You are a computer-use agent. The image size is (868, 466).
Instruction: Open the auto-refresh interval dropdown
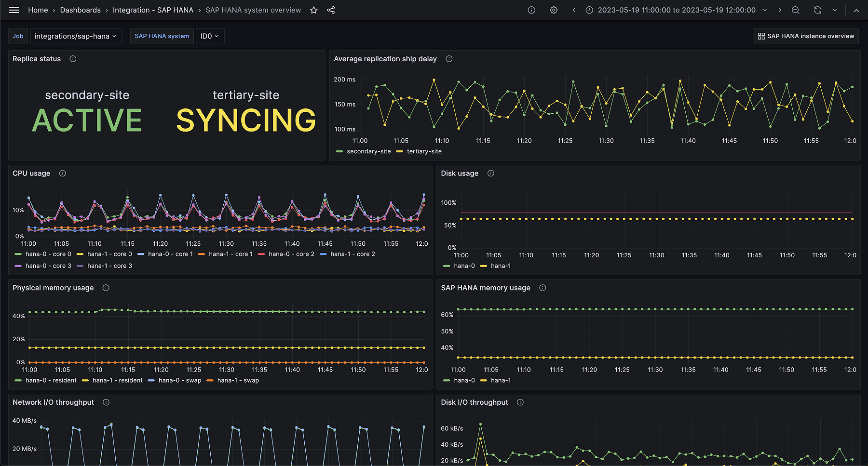(x=834, y=10)
